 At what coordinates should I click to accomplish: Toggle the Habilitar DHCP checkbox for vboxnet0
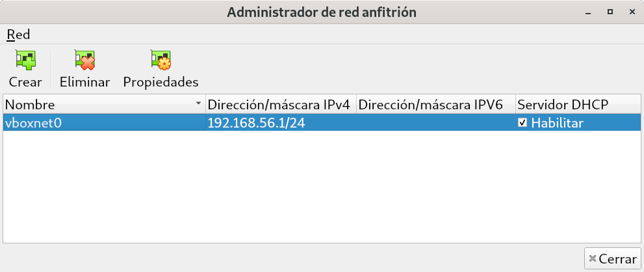tap(522, 122)
